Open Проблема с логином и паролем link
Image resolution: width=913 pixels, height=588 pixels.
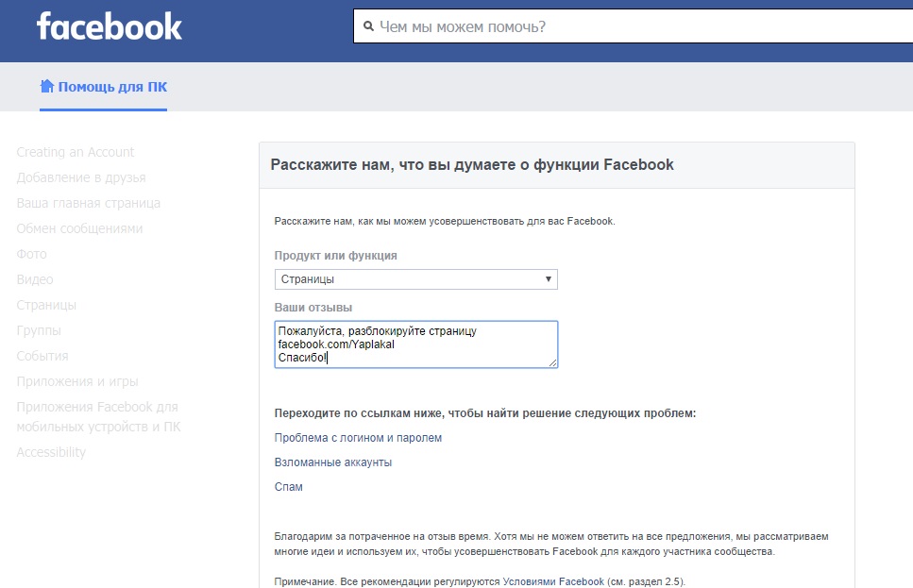[x=358, y=438]
